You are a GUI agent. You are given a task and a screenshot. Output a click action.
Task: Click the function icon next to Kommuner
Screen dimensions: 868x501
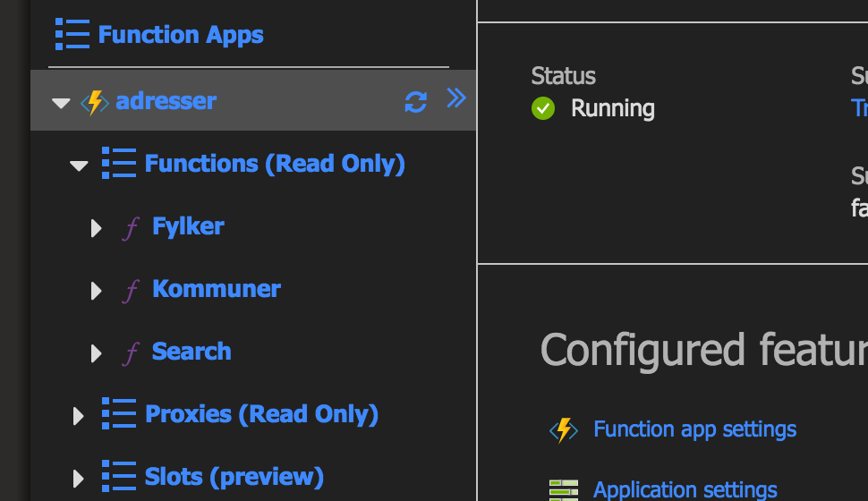[x=131, y=291]
